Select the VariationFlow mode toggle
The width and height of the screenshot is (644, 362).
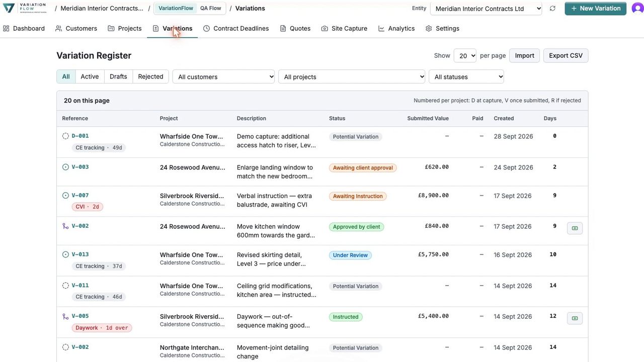176,9
